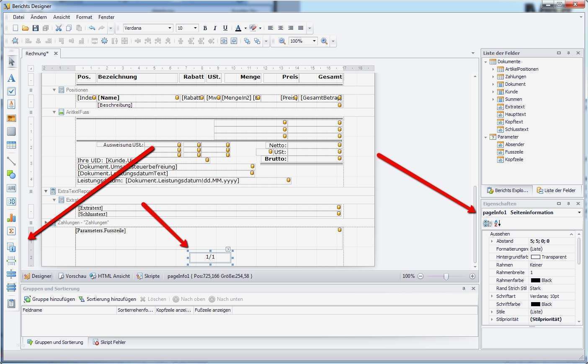The width and height of the screenshot is (588, 364).
Task: Switch to the HTML Ansicht tab
Action: [110, 276]
